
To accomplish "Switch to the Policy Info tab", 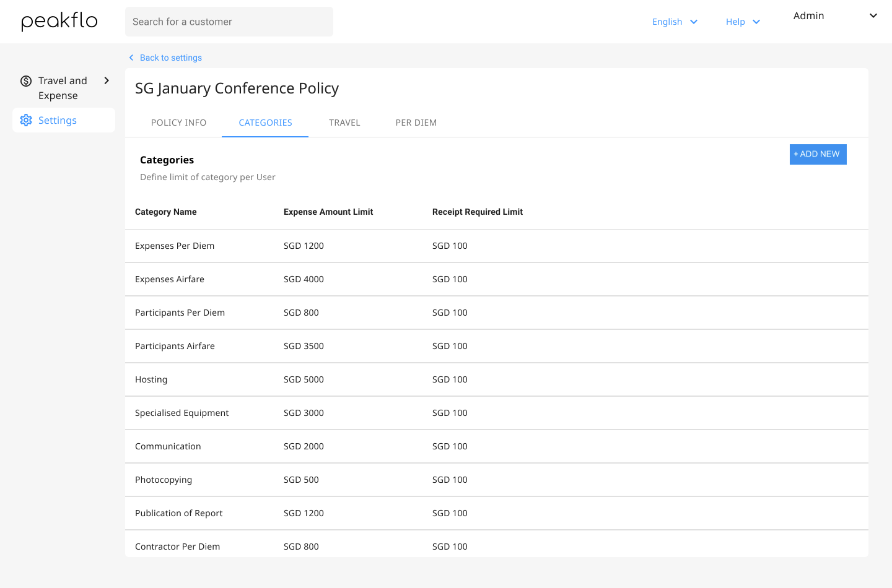I will click(x=178, y=123).
